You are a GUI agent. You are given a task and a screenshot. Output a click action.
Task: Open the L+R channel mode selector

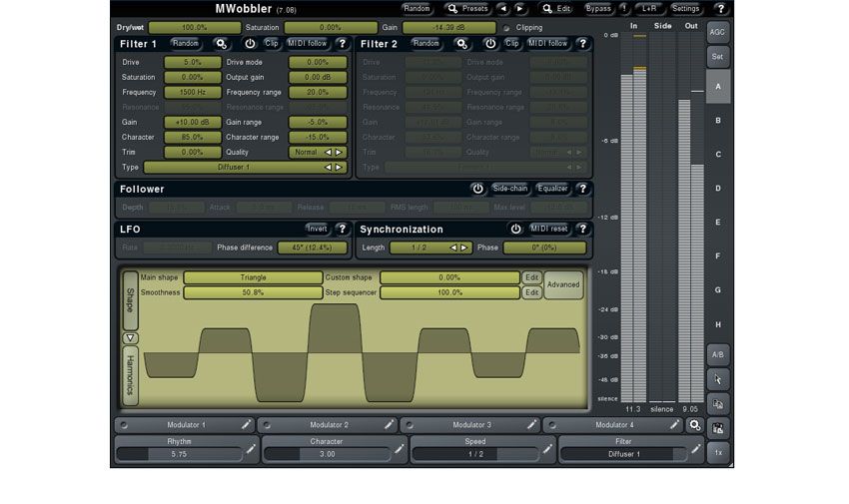coord(648,9)
